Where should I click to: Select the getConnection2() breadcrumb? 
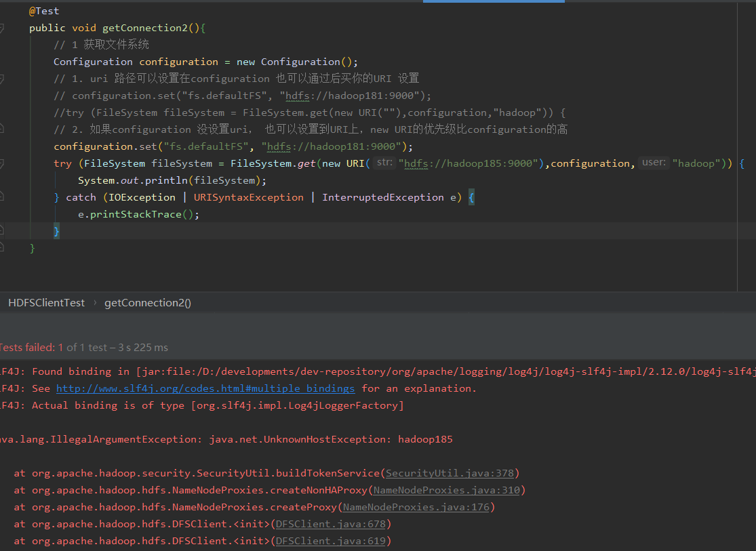148,303
